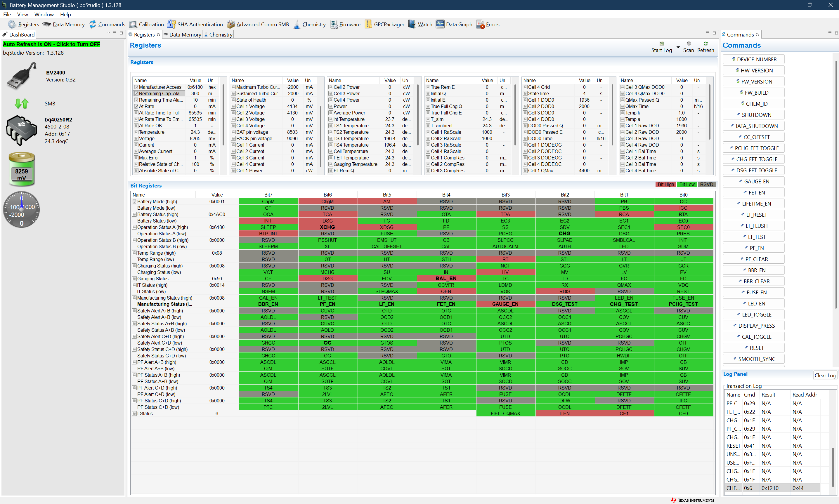
Task: Click the edit pencil beside Manufacturer Access
Action: 136,87
